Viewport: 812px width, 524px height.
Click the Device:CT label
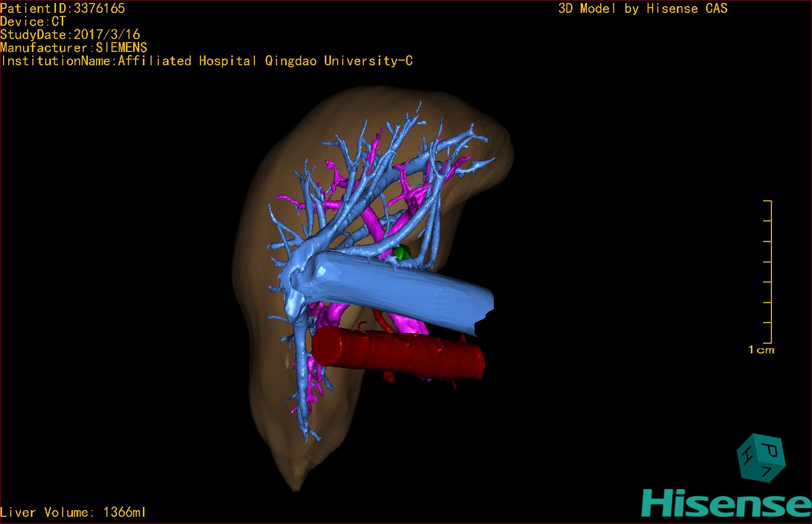[33, 22]
